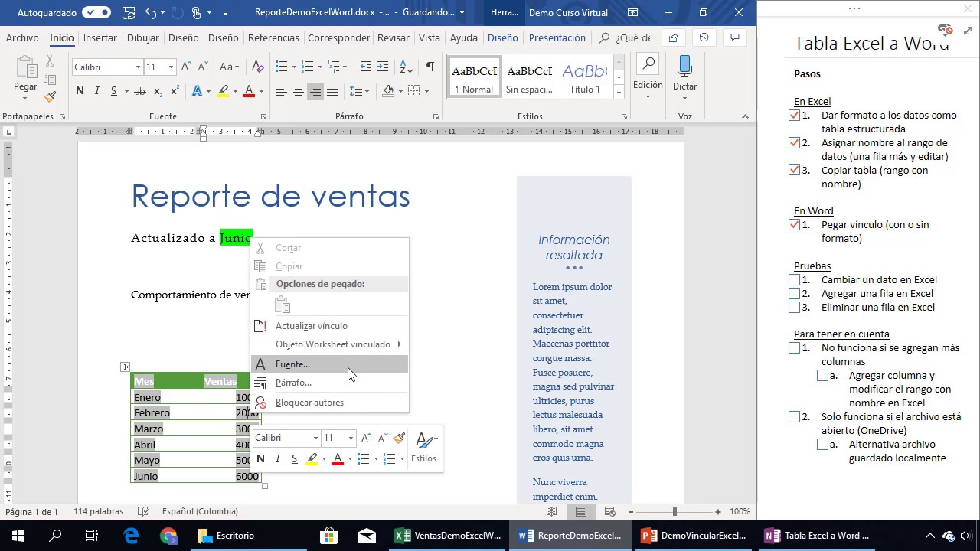
Task: Choose Fuente... in context menu
Action: point(331,364)
